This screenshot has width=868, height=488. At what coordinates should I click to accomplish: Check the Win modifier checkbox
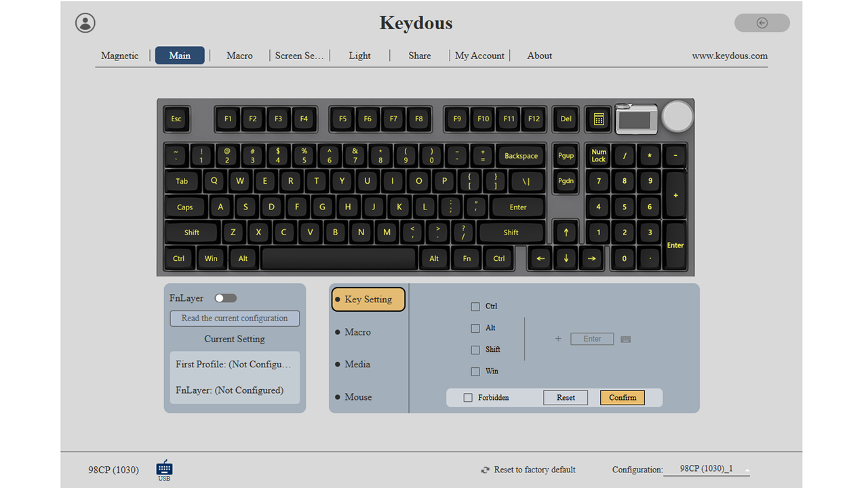coord(475,371)
